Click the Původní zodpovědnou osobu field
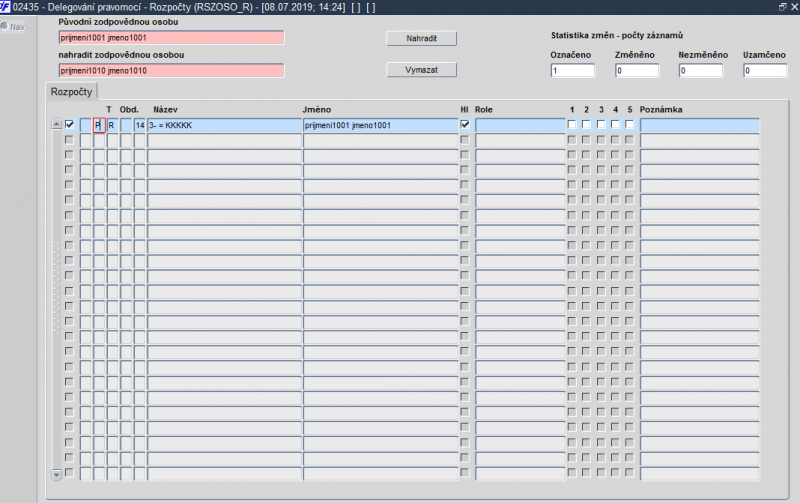This screenshot has height=503, width=800. click(x=171, y=38)
